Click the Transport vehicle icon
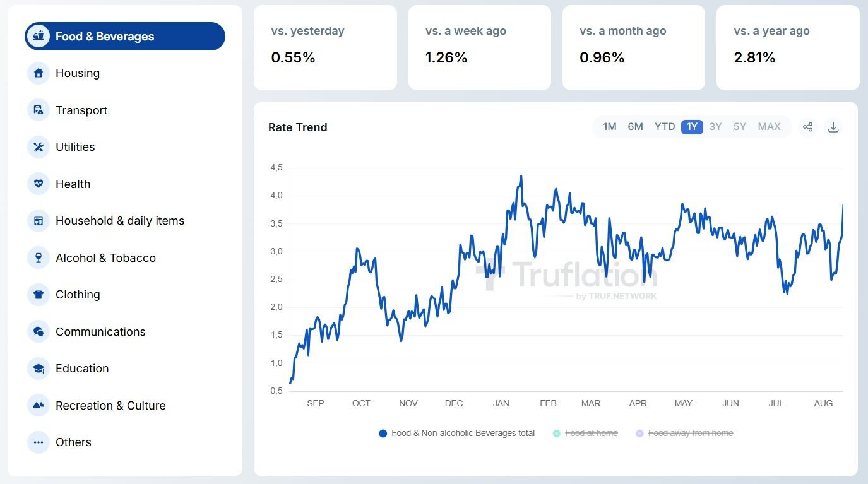868x484 pixels. coord(39,110)
